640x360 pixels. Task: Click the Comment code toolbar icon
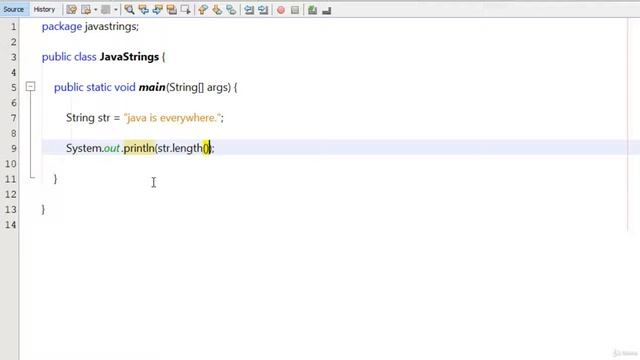(x=312, y=10)
